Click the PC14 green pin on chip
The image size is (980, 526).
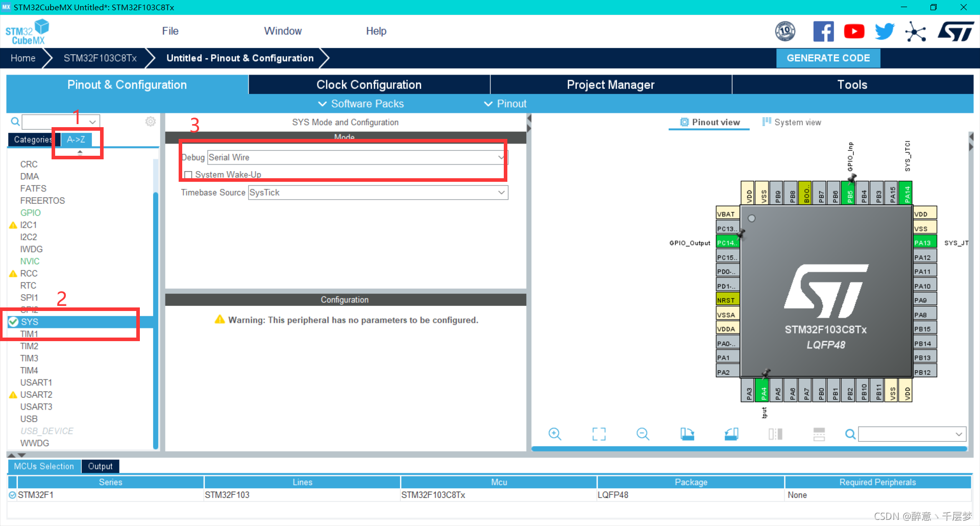tap(728, 243)
